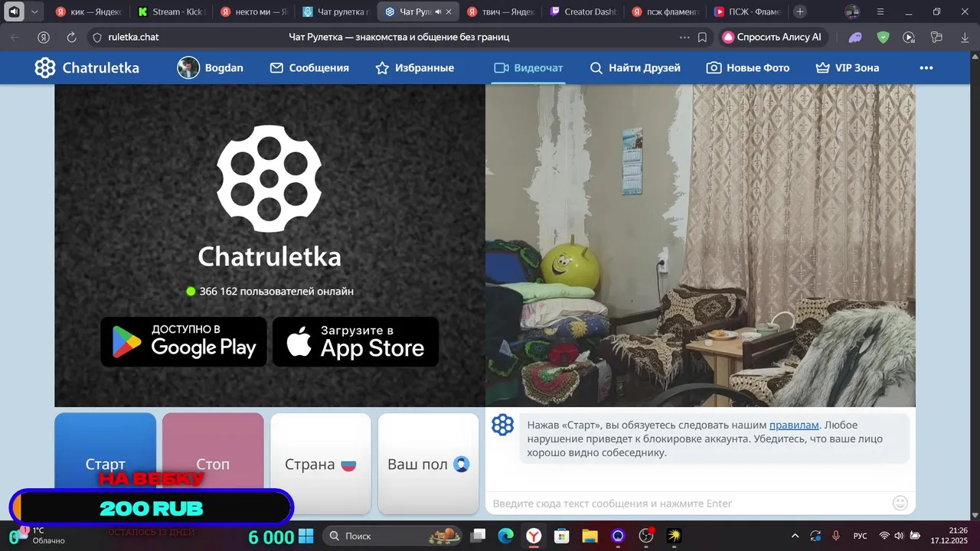980x551 pixels.
Task: Switch the РУС keyboard language
Action: (861, 536)
